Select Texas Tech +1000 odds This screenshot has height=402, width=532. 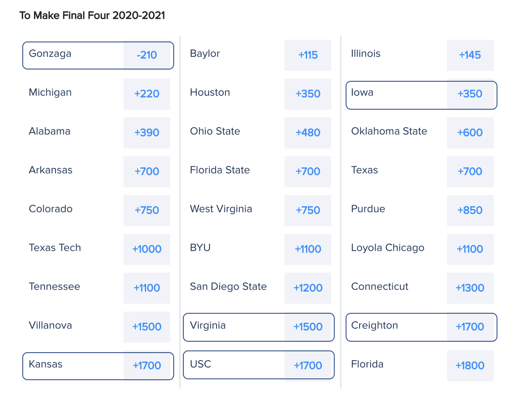(147, 250)
